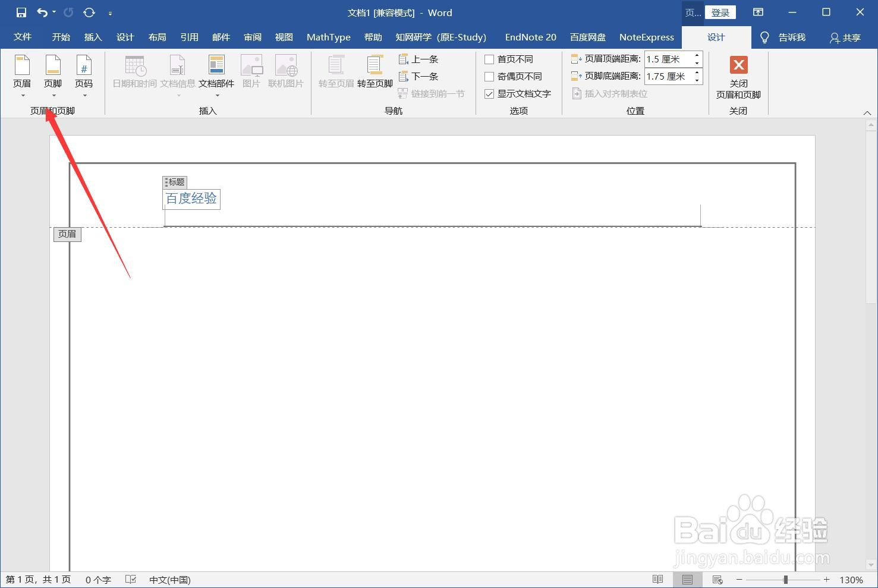This screenshot has width=878, height=588.
Task: Expand the 文档部件 quick parts dropdown
Action: (x=217, y=94)
